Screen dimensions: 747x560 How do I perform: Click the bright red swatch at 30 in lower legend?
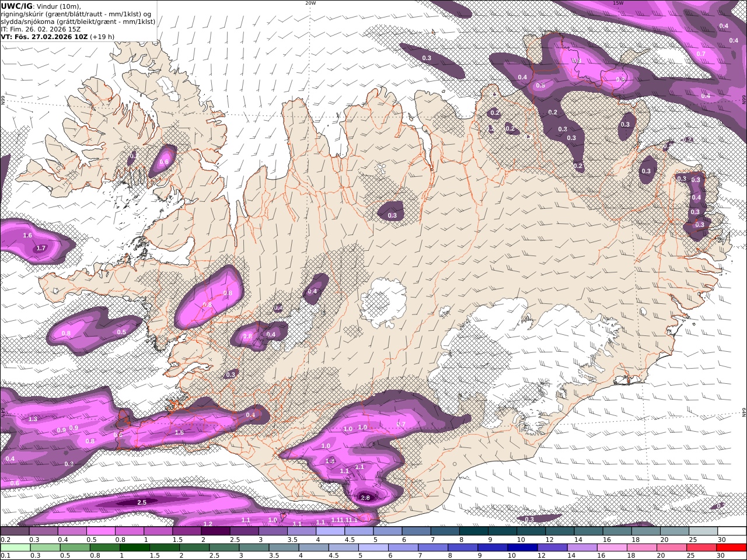731,548
